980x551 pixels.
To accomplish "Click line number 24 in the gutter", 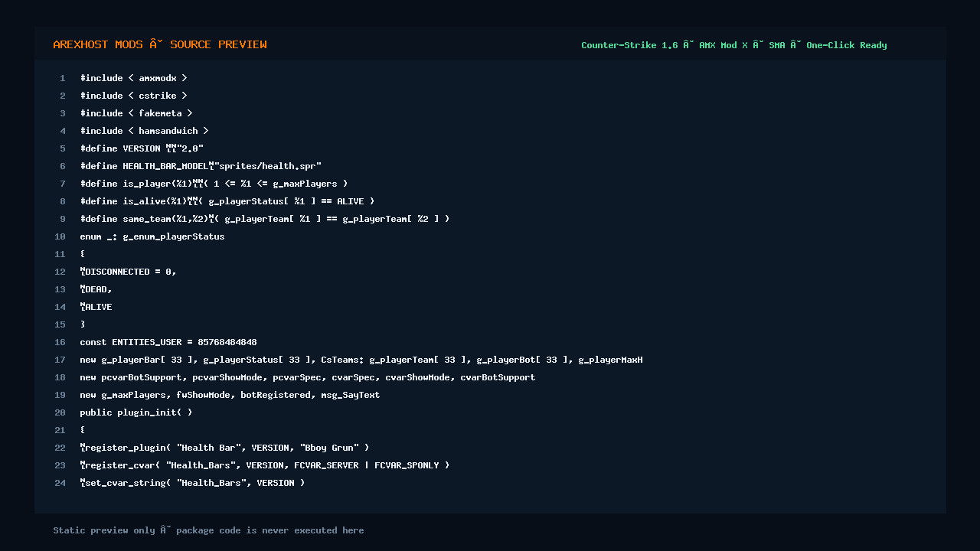I will [60, 483].
